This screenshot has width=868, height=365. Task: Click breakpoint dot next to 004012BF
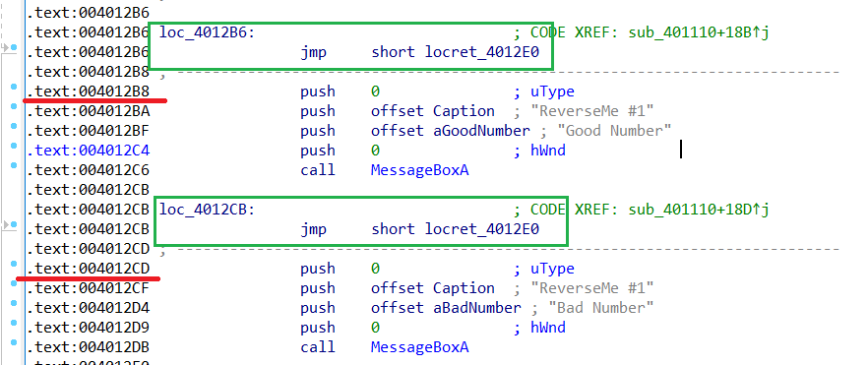point(14,127)
